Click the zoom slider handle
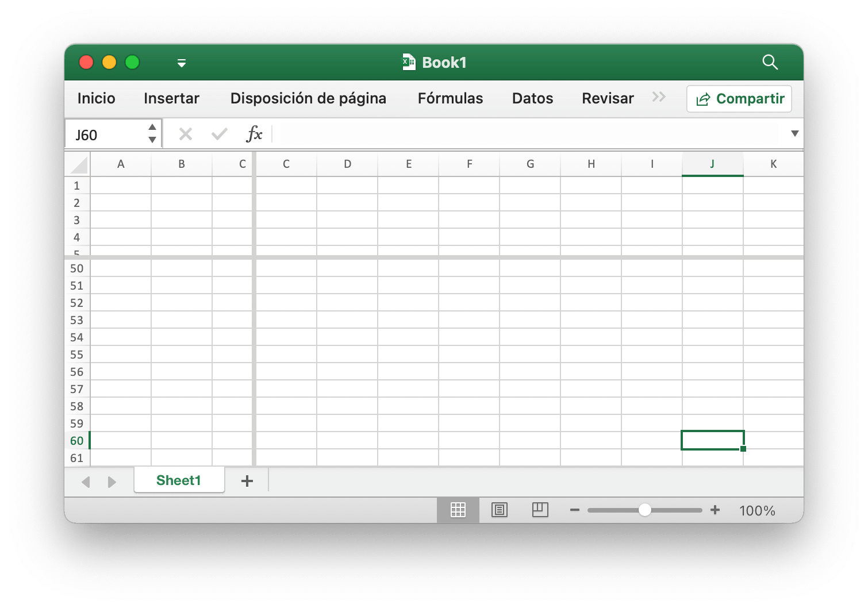The width and height of the screenshot is (868, 608). tap(645, 510)
